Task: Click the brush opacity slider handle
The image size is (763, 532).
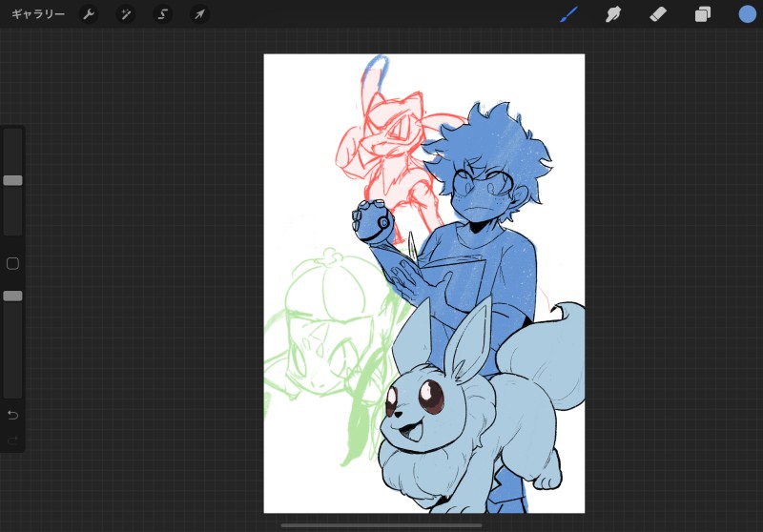Action: [12, 297]
